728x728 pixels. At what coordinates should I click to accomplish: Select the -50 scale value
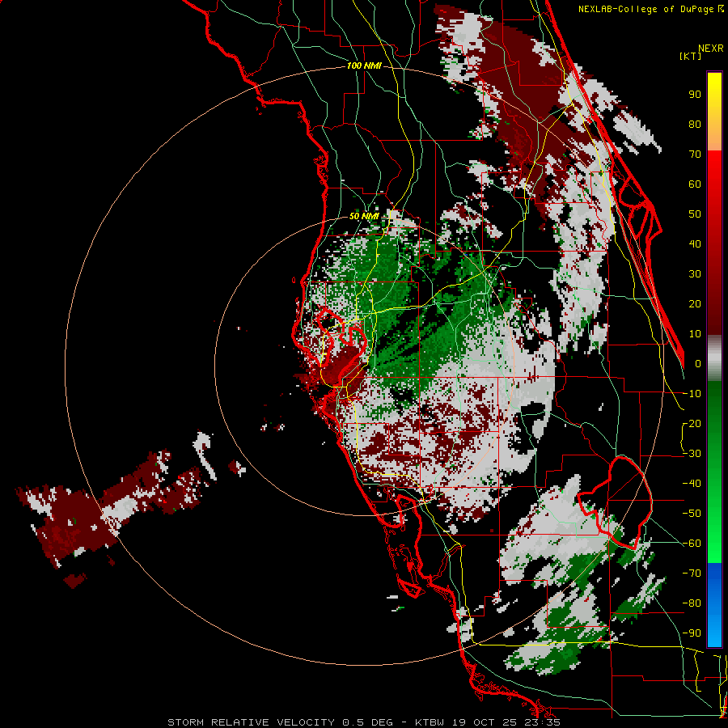tap(692, 514)
